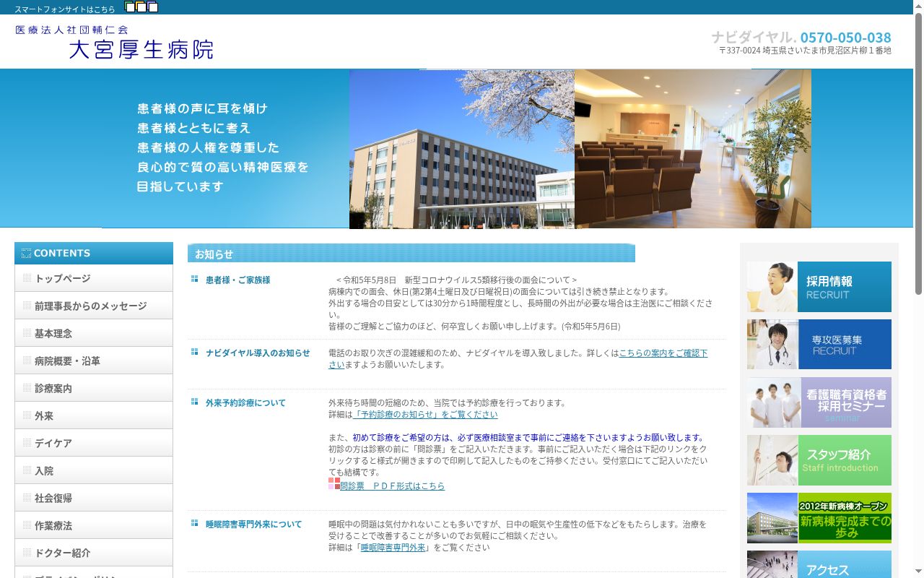924x578 pixels.
Task: Click the address 〒337-0024 埼玉県さいたま市見沼区片柳1番地
Action: pyautogui.click(x=805, y=51)
